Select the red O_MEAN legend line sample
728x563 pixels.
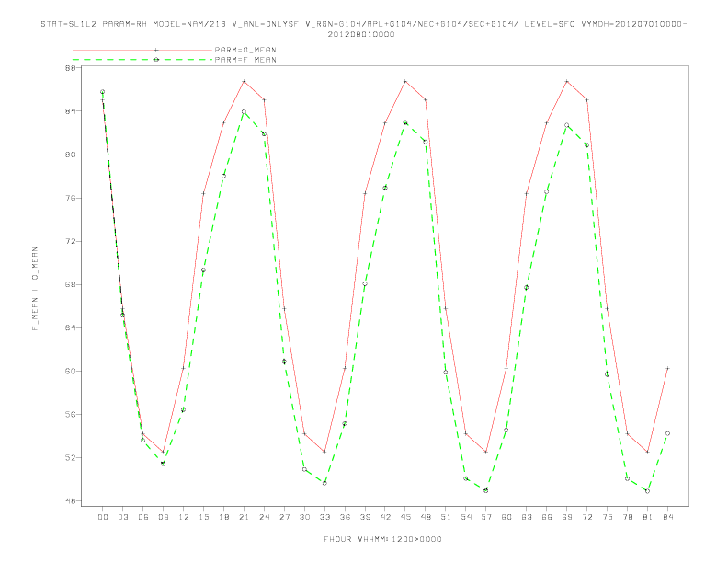[142, 50]
